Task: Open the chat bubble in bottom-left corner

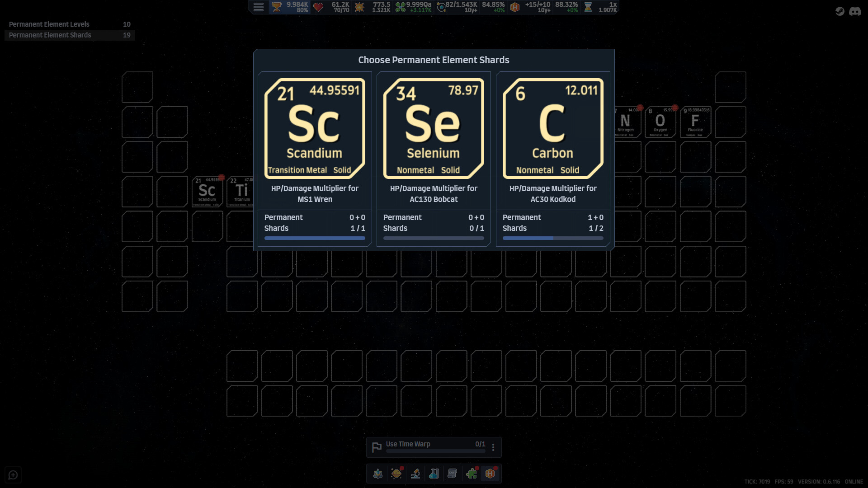Action: (x=13, y=474)
